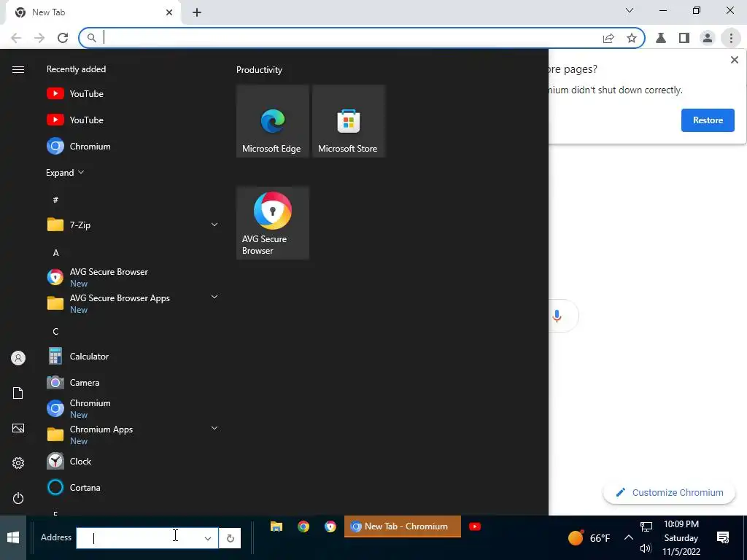This screenshot has height=560, width=747.
Task: Open the user account icon in Start
Action: (18, 358)
